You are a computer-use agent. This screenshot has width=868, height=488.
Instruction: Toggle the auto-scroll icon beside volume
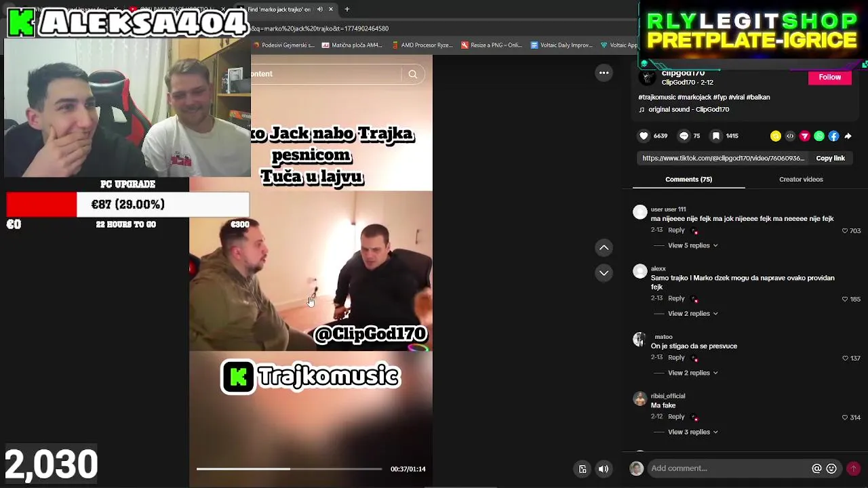point(583,469)
